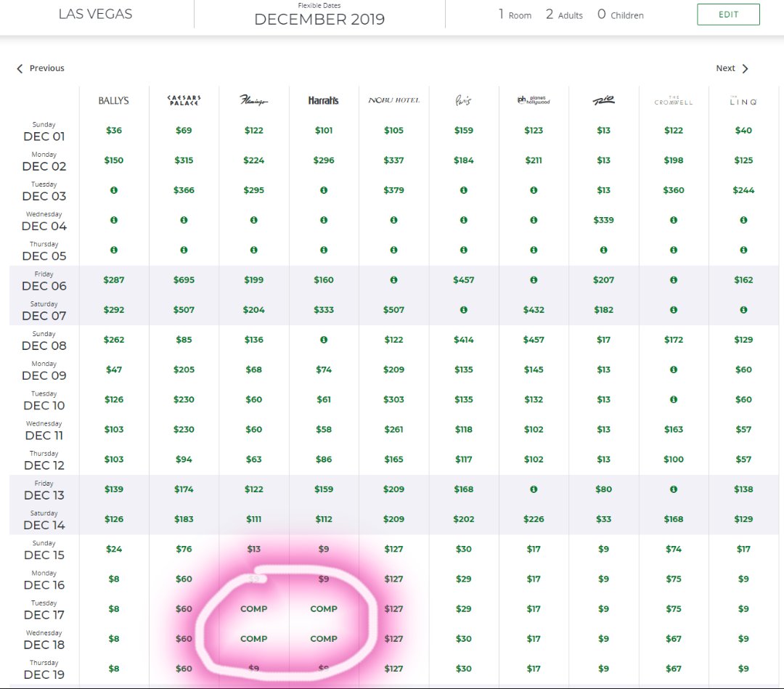The width and height of the screenshot is (784, 689).
Task: Click the Caesars Palace logo header
Action: pyautogui.click(x=184, y=101)
